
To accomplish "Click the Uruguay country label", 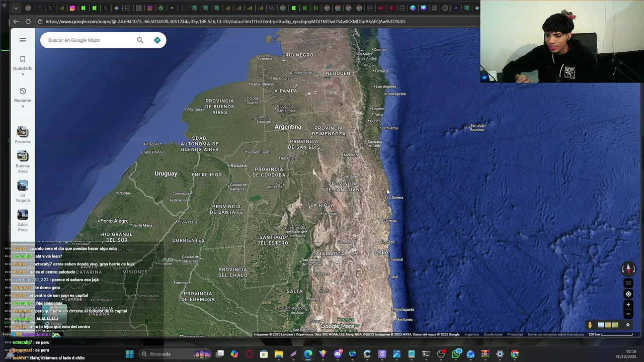I will 166,173.
